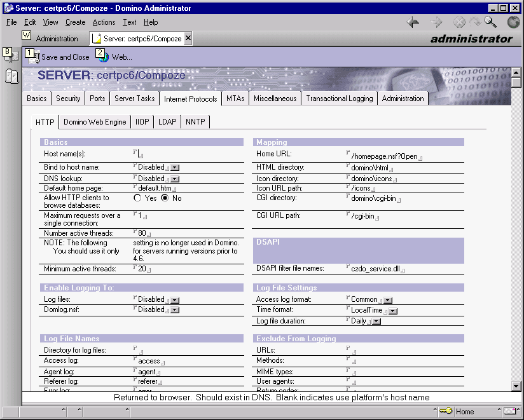Viewport: 524px width, 420px height.
Task: Click the Default home page field
Action: tap(155, 188)
